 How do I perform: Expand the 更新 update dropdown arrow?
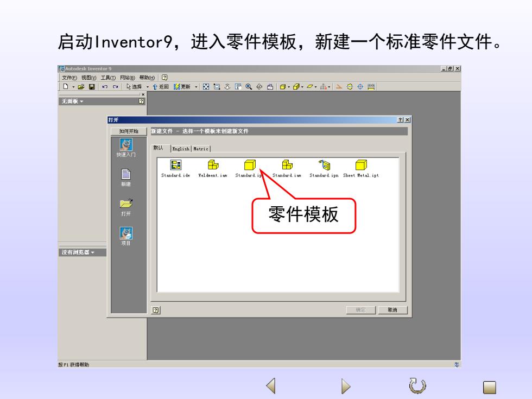(x=196, y=87)
